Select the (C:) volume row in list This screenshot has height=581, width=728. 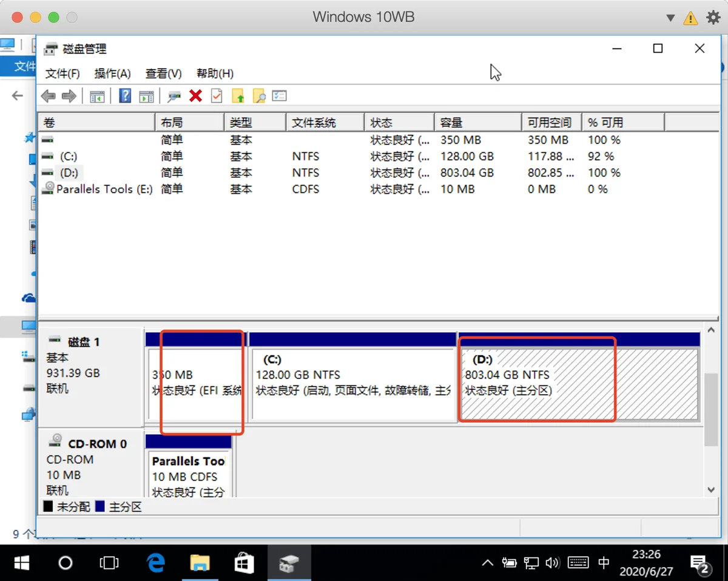(x=352, y=156)
